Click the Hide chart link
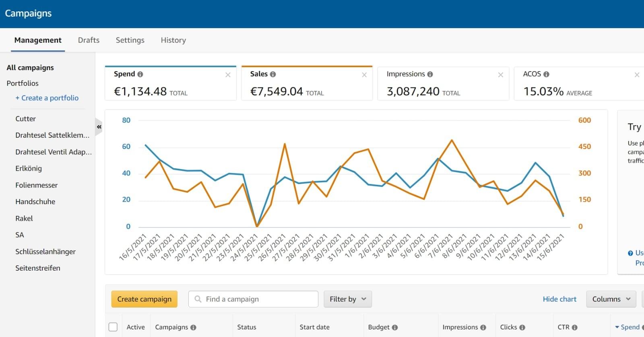Viewport: 644px width, 337px height. coord(559,299)
